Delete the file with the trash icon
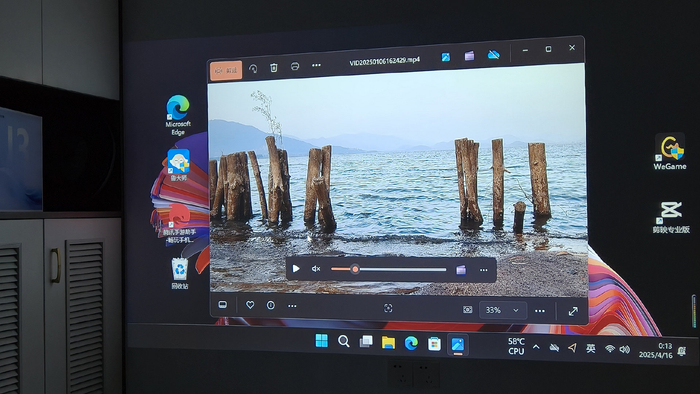 (274, 67)
